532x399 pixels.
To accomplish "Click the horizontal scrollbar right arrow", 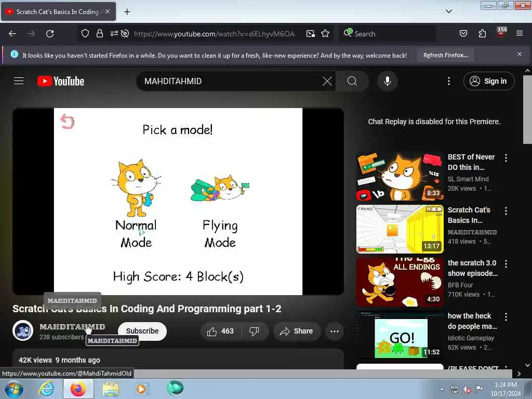I will pyautogui.click(x=519, y=374).
